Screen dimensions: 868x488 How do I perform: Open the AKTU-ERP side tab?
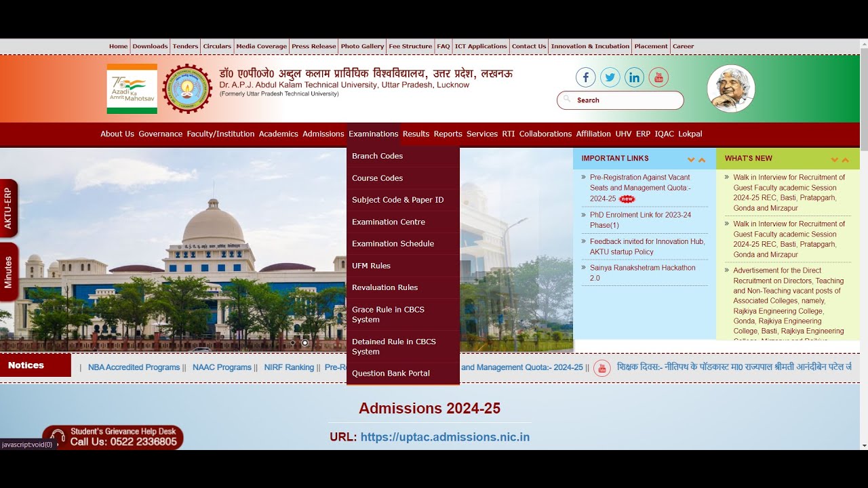(x=8, y=208)
